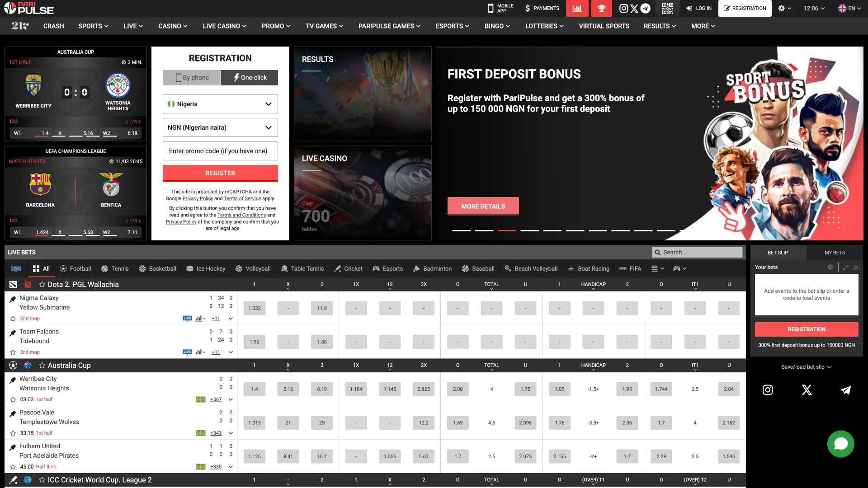
Task: Open Telegram icon below bet slip
Action: click(845, 390)
